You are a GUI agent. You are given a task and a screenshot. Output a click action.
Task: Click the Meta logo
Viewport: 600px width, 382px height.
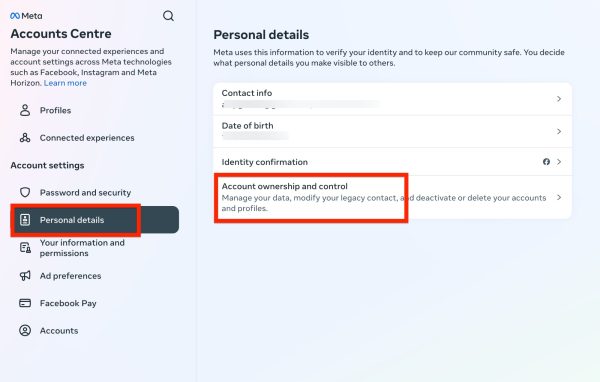26,16
